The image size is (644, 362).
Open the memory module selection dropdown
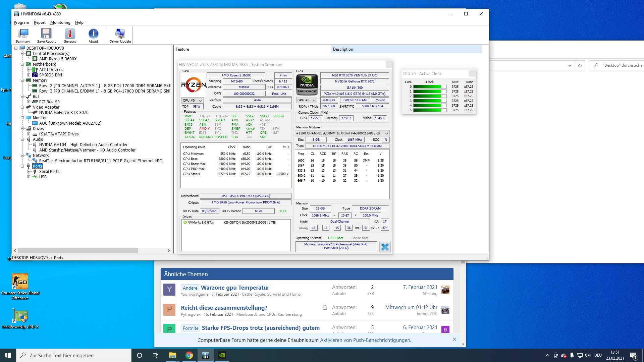(342, 133)
